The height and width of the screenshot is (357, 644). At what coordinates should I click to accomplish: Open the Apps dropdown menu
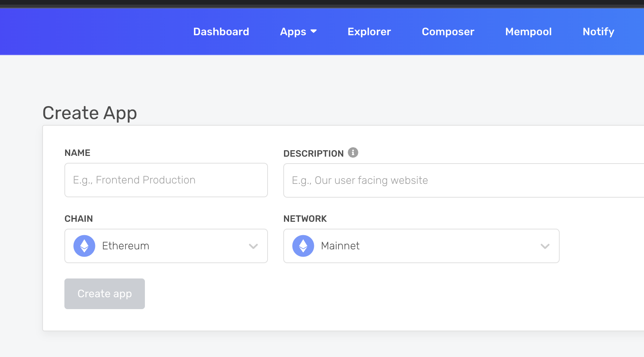(298, 31)
